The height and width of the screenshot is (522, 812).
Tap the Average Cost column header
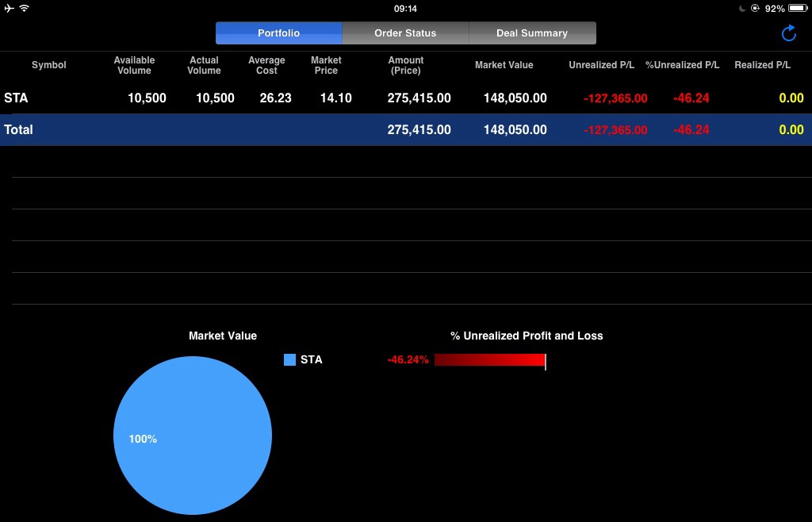266,65
